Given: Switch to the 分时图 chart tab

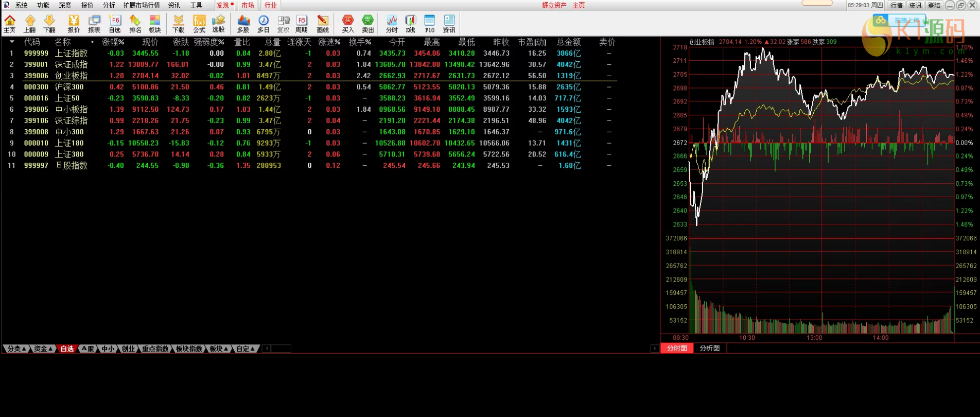Looking at the screenshot, I should pos(677,348).
